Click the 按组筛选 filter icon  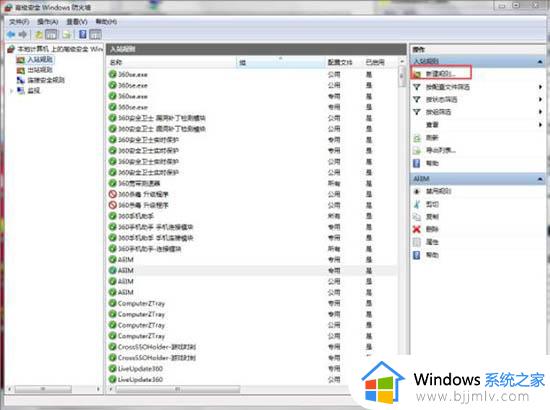click(x=416, y=112)
